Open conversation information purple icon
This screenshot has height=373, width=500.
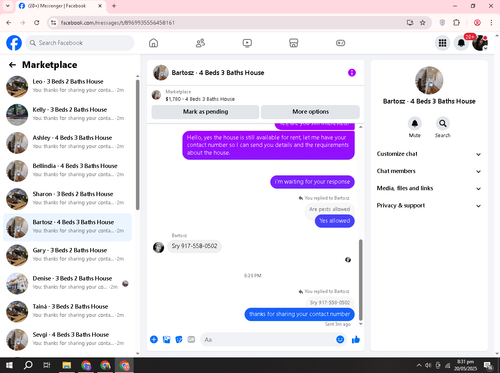pyautogui.click(x=352, y=73)
